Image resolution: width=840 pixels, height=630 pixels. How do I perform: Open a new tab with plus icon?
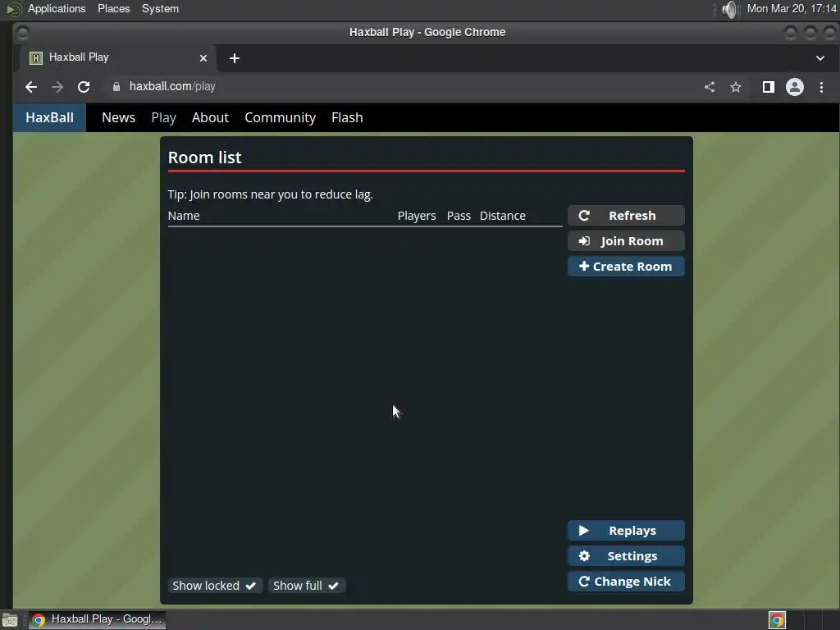click(x=234, y=58)
